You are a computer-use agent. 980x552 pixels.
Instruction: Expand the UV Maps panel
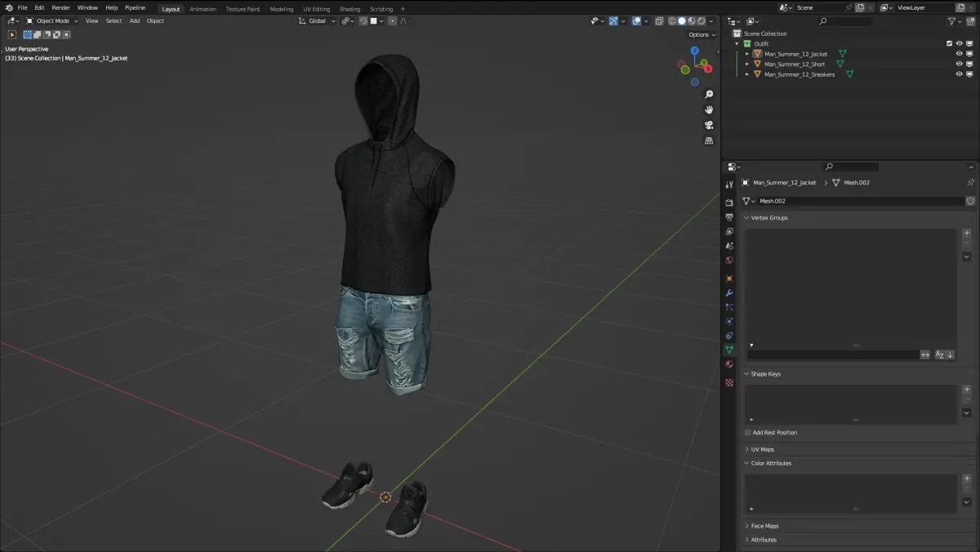coord(746,449)
